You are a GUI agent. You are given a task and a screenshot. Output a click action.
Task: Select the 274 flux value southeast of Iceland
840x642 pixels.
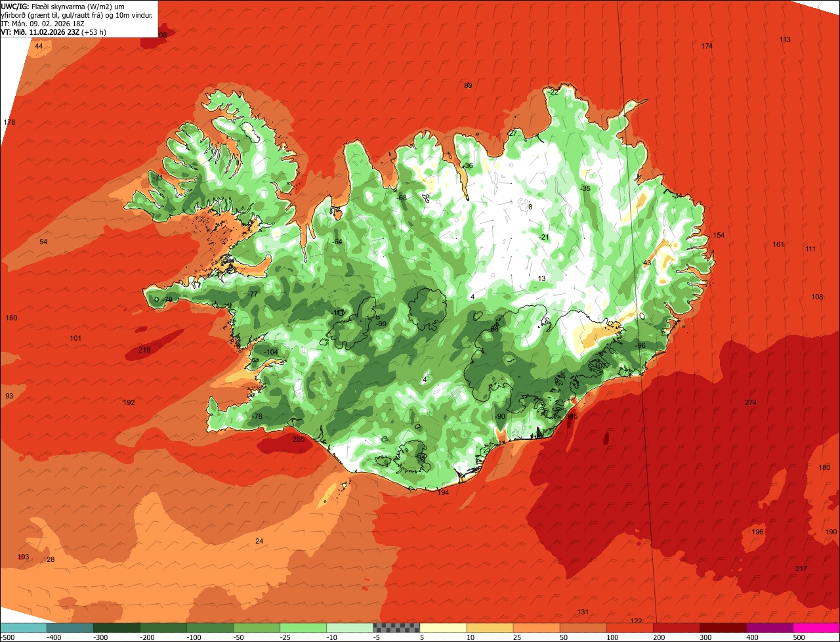(751, 402)
